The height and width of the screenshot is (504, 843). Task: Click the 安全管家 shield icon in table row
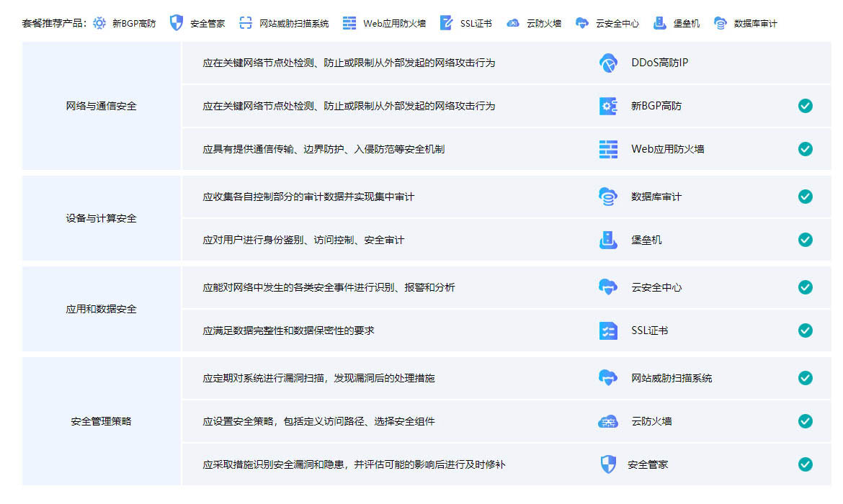(608, 464)
